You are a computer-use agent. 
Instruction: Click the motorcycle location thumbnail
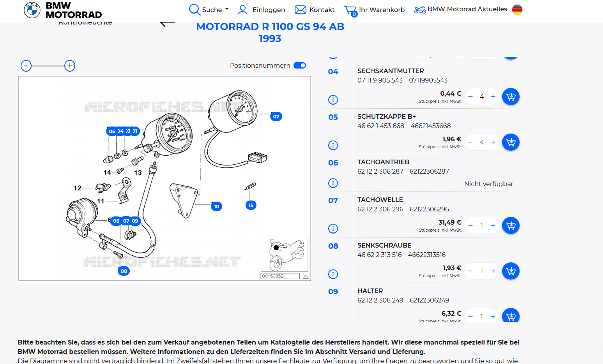tap(285, 255)
